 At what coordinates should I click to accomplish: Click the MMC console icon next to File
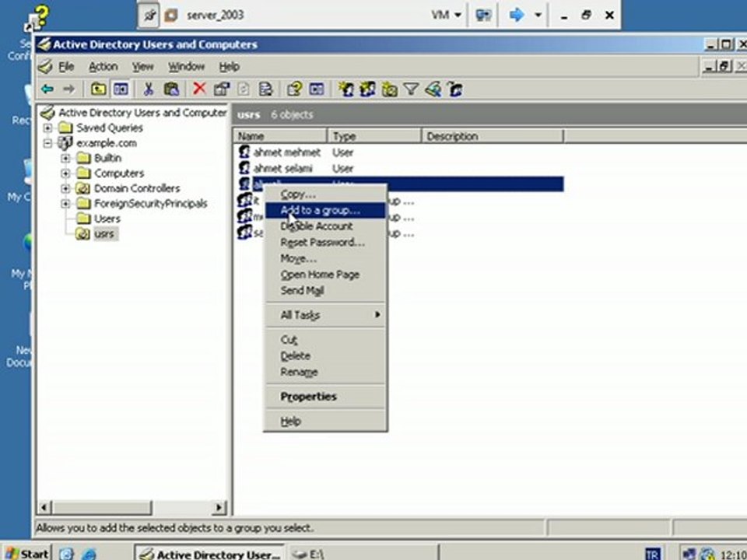pos(45,67)
